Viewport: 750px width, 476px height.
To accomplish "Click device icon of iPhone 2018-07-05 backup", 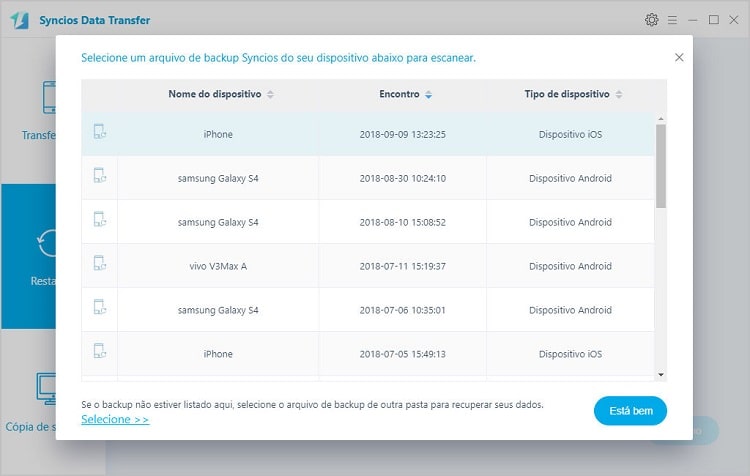I will coord(99,351).
